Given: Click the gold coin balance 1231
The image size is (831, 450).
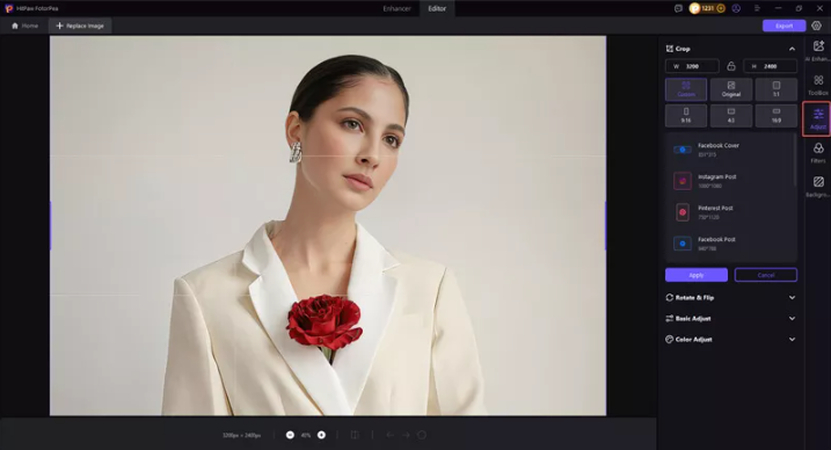Looking at the screenshot, I should pyautogui.click(x=708, y=8).
